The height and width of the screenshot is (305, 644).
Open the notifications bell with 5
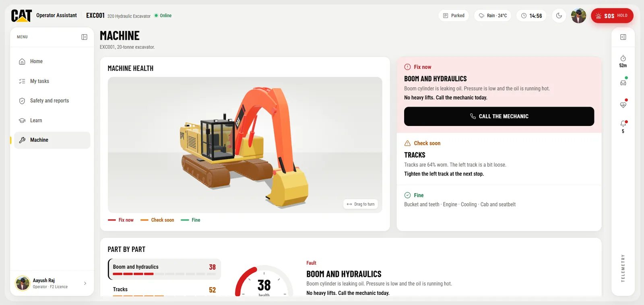coord(623,126)
